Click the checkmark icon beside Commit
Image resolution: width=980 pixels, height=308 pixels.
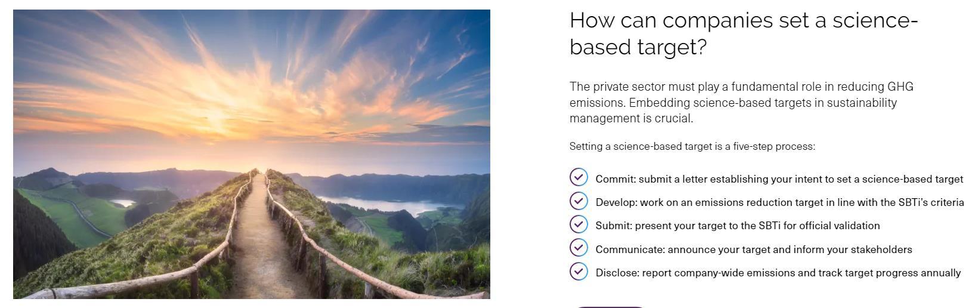[x=579, y=177]
